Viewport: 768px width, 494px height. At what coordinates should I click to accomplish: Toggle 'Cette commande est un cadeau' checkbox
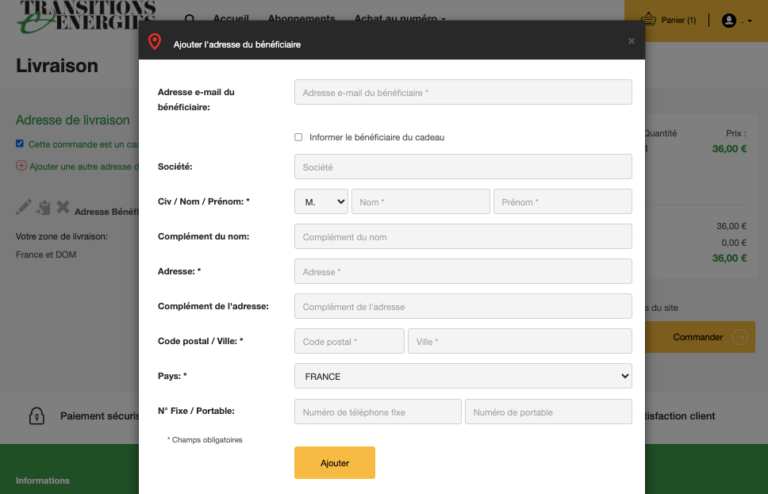[20, 144]
